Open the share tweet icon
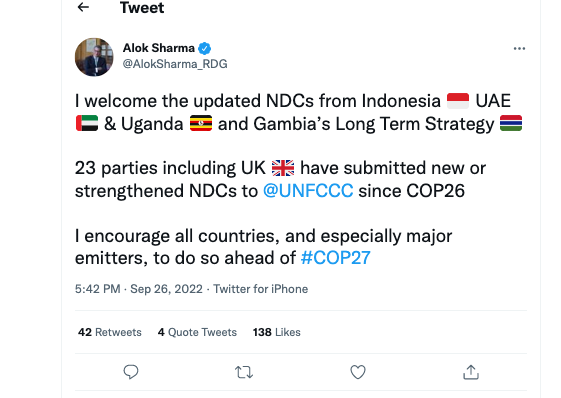The image size is (561, 398). [471, 372]
